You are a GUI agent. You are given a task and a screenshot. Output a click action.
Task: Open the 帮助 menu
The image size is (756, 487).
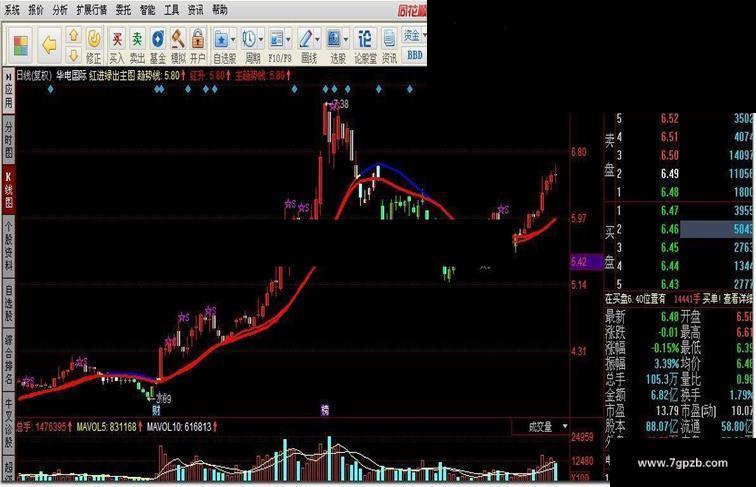click(219, 10)
